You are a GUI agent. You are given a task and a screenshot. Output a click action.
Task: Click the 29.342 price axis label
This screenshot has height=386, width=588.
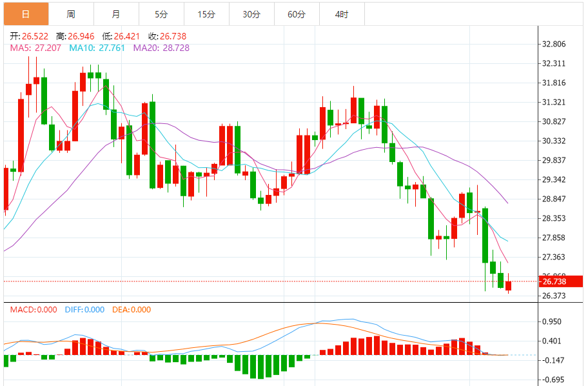tap(554, 179)
